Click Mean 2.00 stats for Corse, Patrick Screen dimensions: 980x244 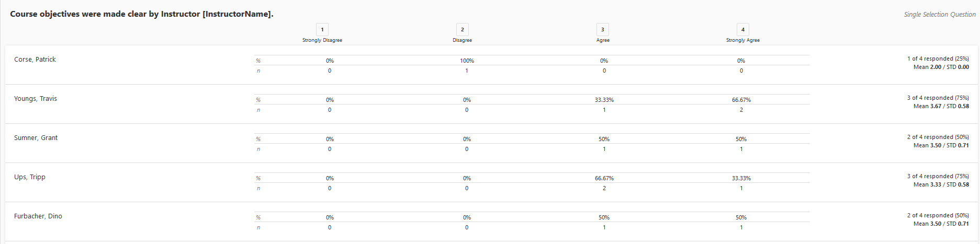941,67
